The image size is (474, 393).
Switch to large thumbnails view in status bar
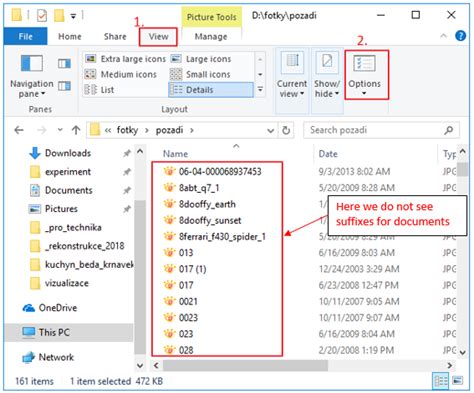click(x=457, y=381)
